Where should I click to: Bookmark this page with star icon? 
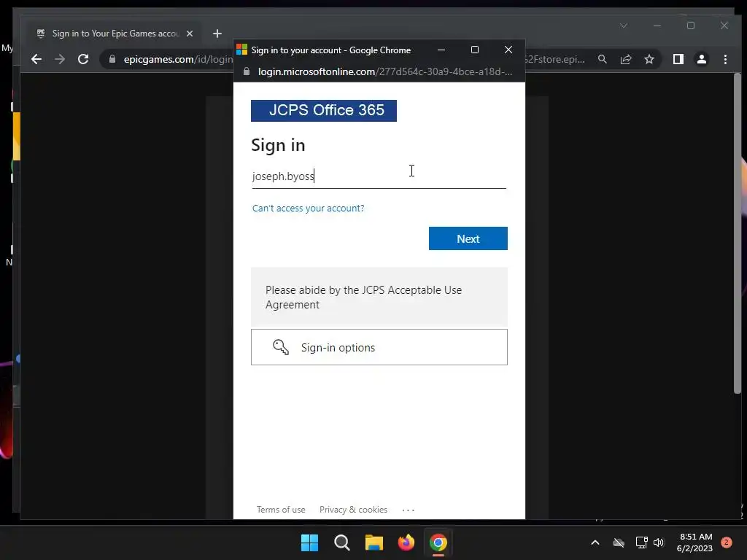click(x=649, y=59)
